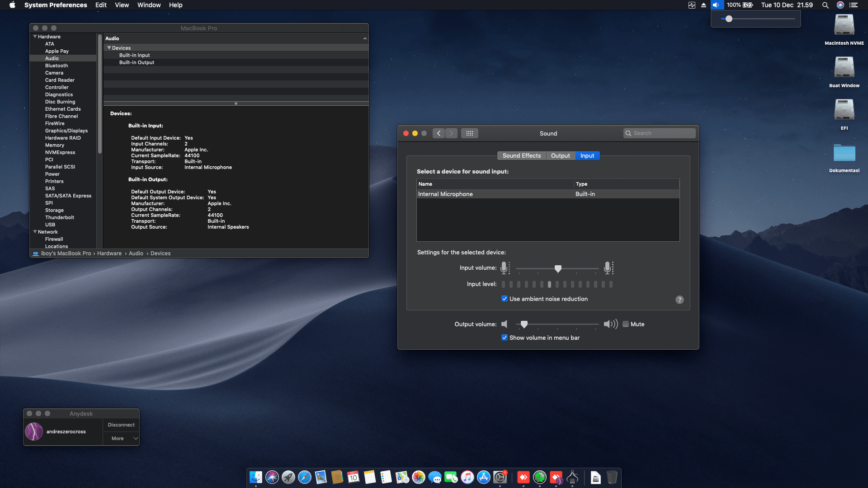The width and height of the screenshot is (868, 488).
Task: Open the Edit menu
Action: [101, 5]
